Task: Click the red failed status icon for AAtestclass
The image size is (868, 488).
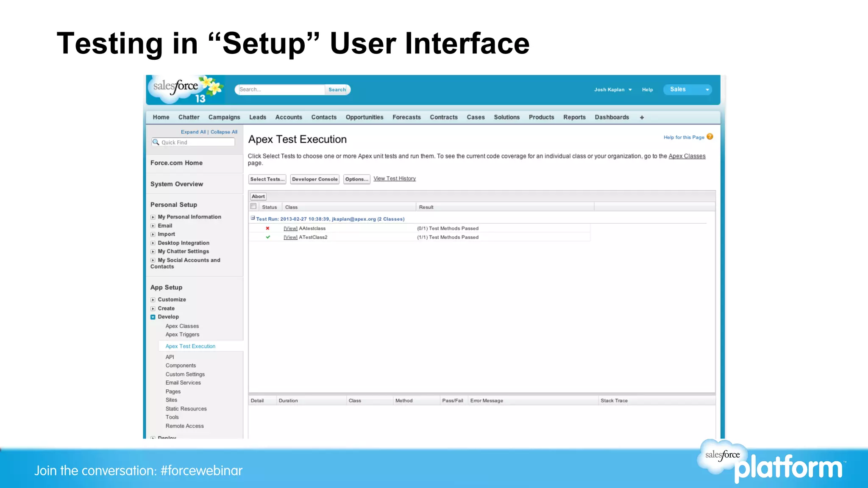Action: coord(267,228)
